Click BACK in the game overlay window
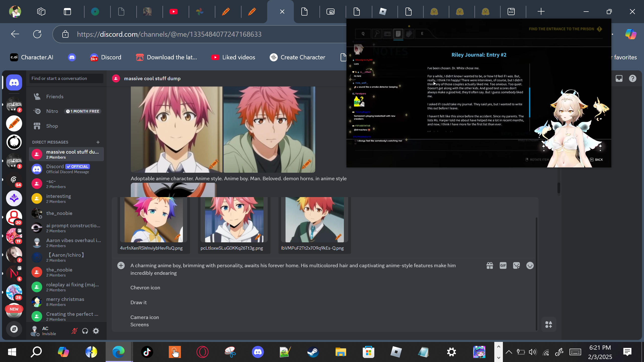The image size is (644, 362). point(596,160)
